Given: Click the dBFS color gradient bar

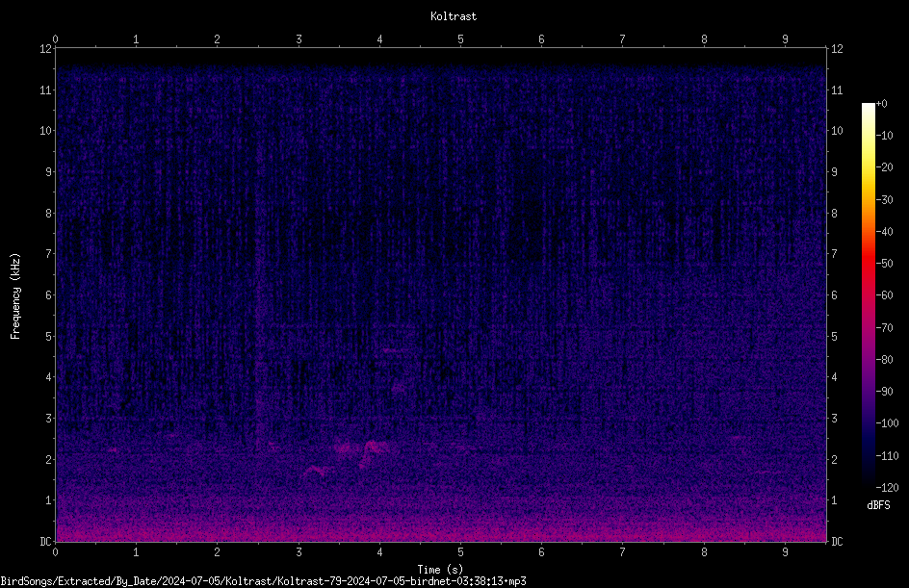Looking at the screenshot, I should (869, 295).
